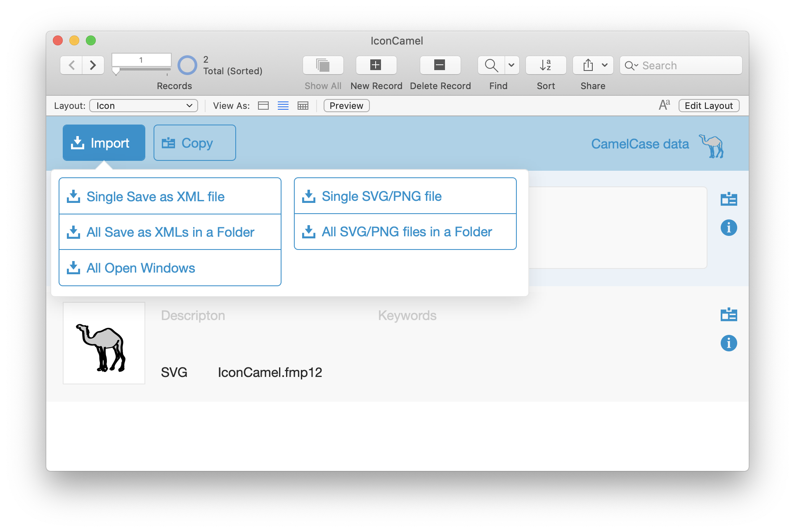Click the Delete Record toolbar item
Image resolution: width=795 pixels, height=532 pixels.
pyautogui.click(x=440, y=65)
